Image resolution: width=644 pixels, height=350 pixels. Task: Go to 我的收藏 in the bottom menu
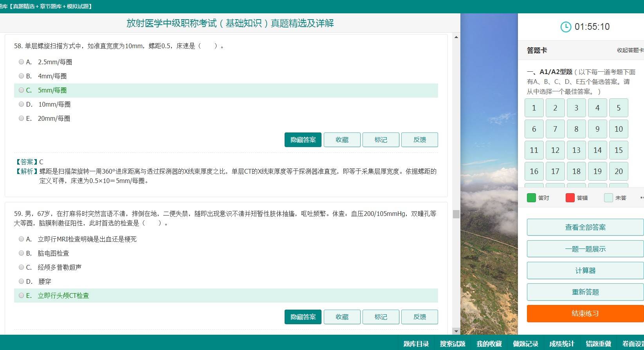pos(489,344)
